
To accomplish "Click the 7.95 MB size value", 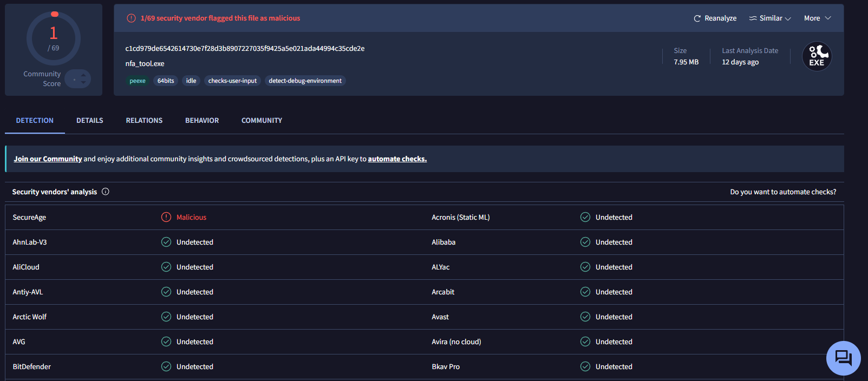I will [x=686, y=62].
